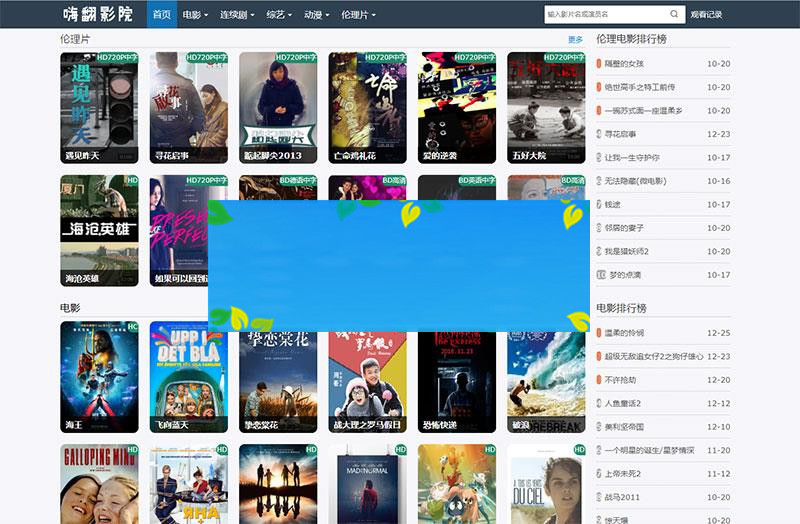Click rank icon beside 战马2011
Viewport: 800px width, 524px height.
coord(599,497)
